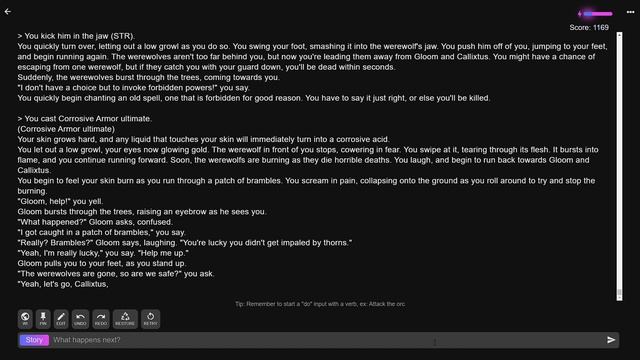Select the Edit pencil tool

point(61,319)
